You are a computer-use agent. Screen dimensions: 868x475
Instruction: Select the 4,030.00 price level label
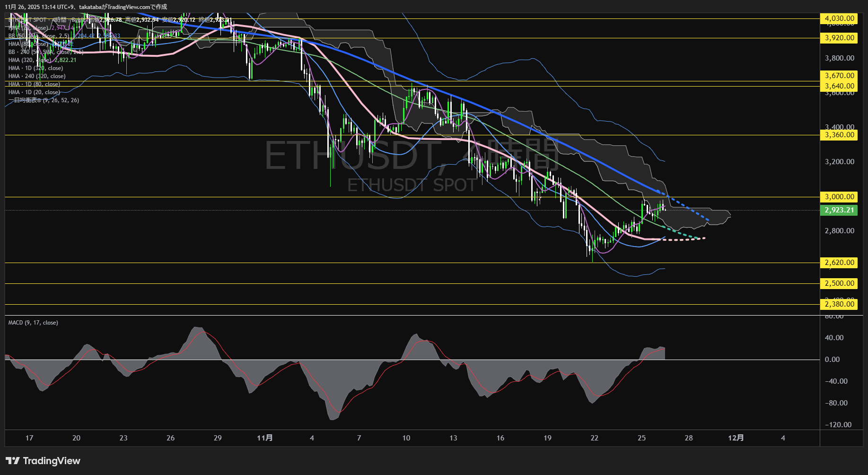[x=839, y=19]
